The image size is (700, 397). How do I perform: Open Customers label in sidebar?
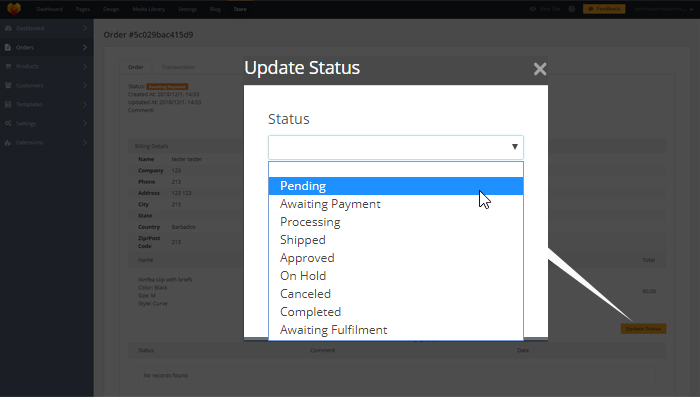(x=30, y=85)
